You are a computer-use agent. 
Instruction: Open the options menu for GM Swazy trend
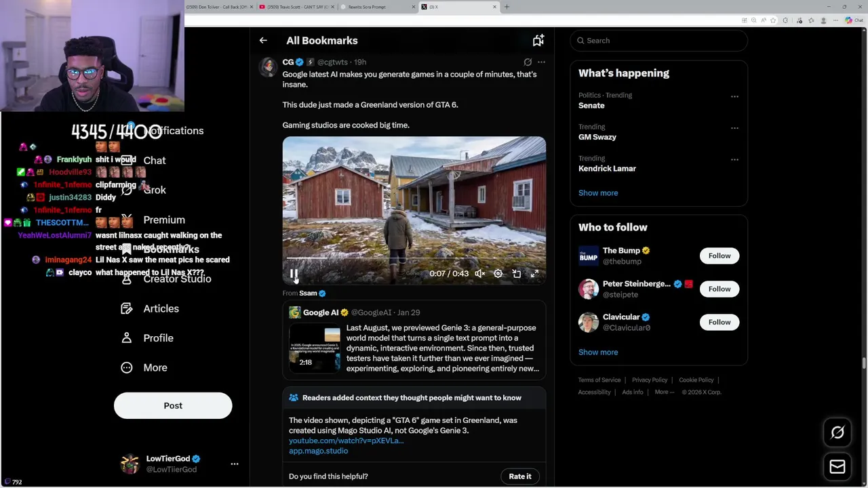click(734, 128)
